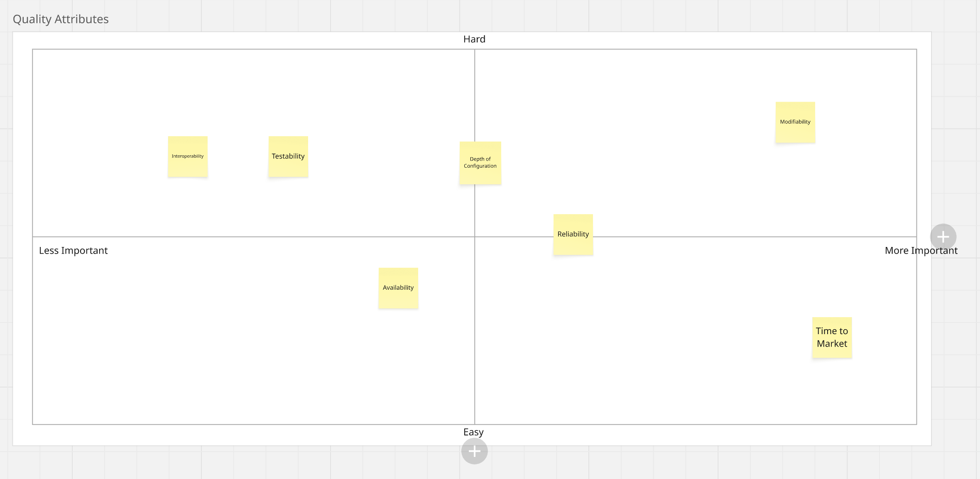The width and height of the screenshot is (980, 479).
Task: Select the Interoperability sticky note
Action: pos(188,156)
